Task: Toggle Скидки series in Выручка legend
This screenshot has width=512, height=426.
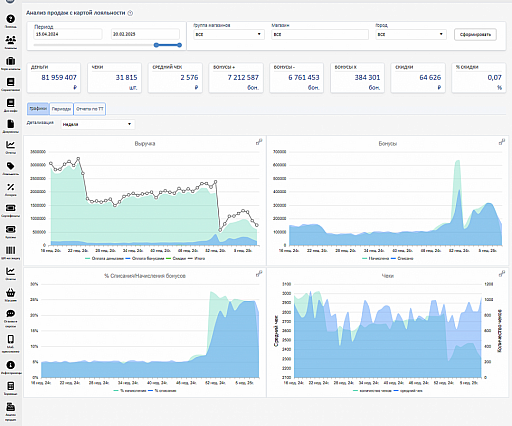Action: pos(176,258)
